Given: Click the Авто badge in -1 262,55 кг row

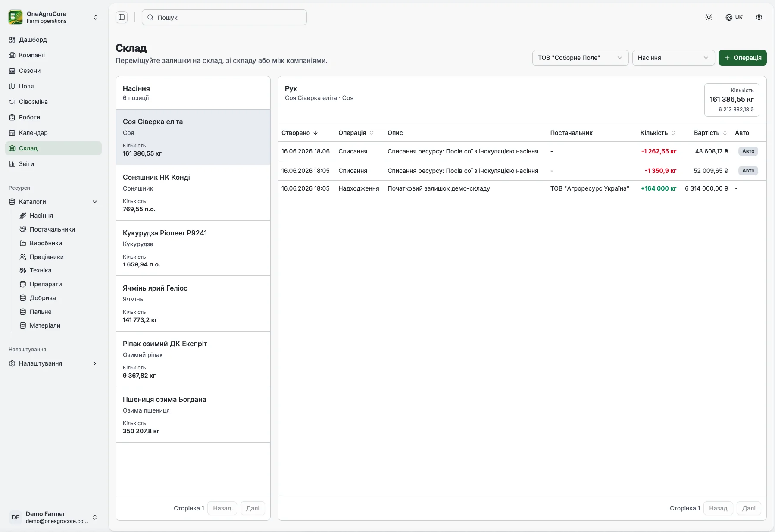Looking at the screenshot, I should pyautogui.click(x=748, y=151).
